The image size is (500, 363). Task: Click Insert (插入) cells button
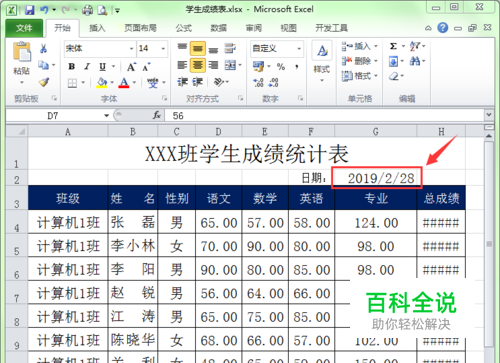coord(360,46)
